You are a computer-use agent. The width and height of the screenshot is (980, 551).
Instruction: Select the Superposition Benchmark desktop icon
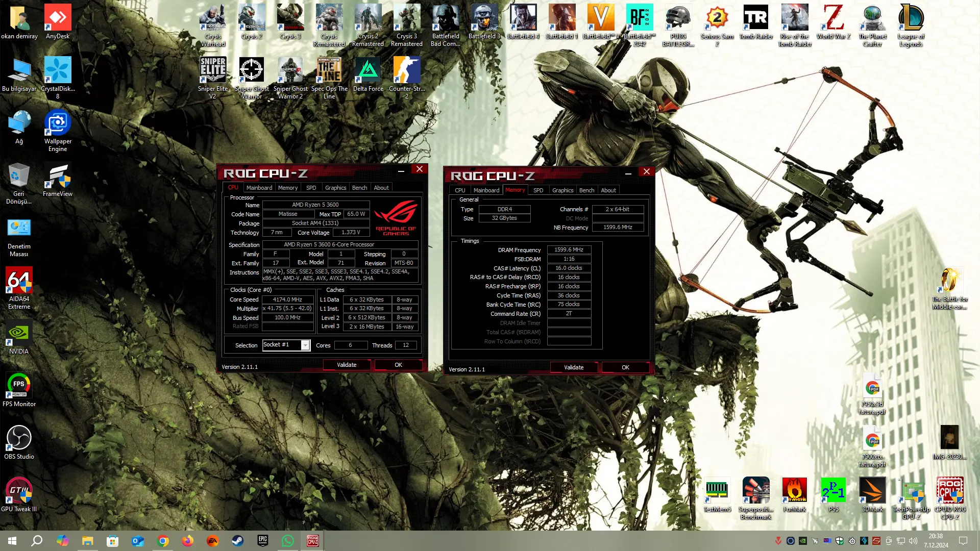(x=756, y=498)
